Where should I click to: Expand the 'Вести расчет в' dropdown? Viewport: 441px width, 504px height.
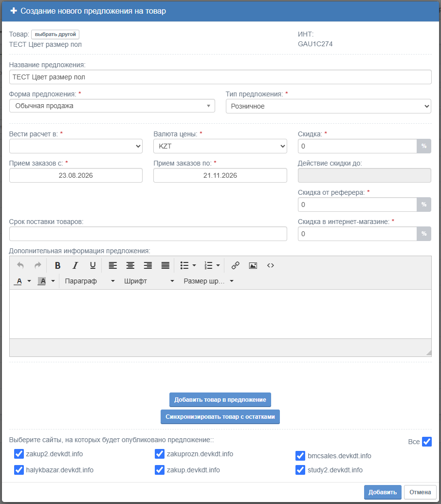tap(76, 146)
